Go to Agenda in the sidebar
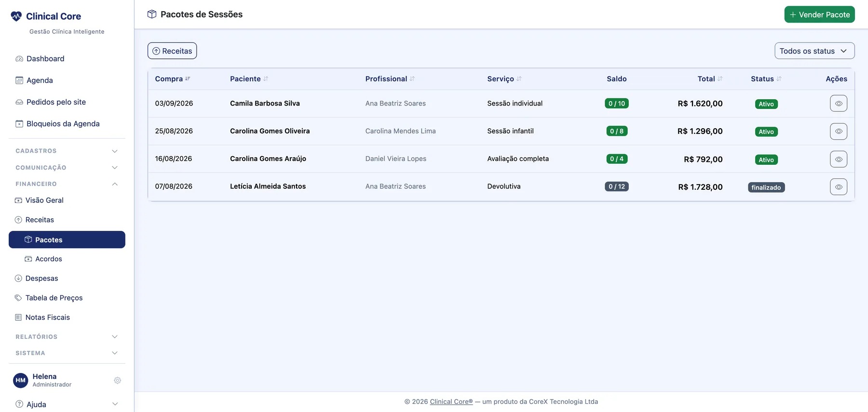 pos(67,80)
